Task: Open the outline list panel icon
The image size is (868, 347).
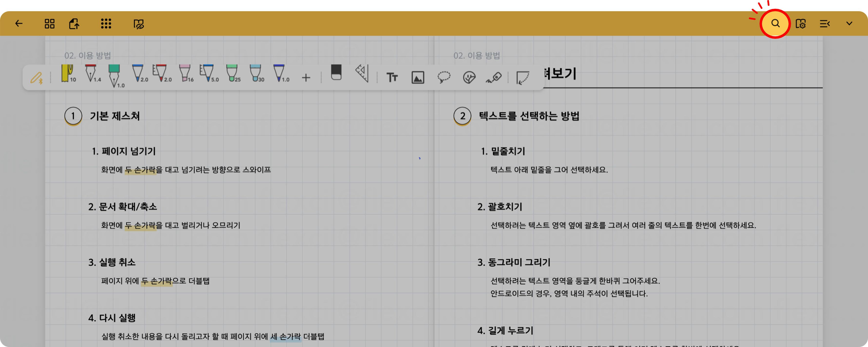Action: (x=825, y=24)
